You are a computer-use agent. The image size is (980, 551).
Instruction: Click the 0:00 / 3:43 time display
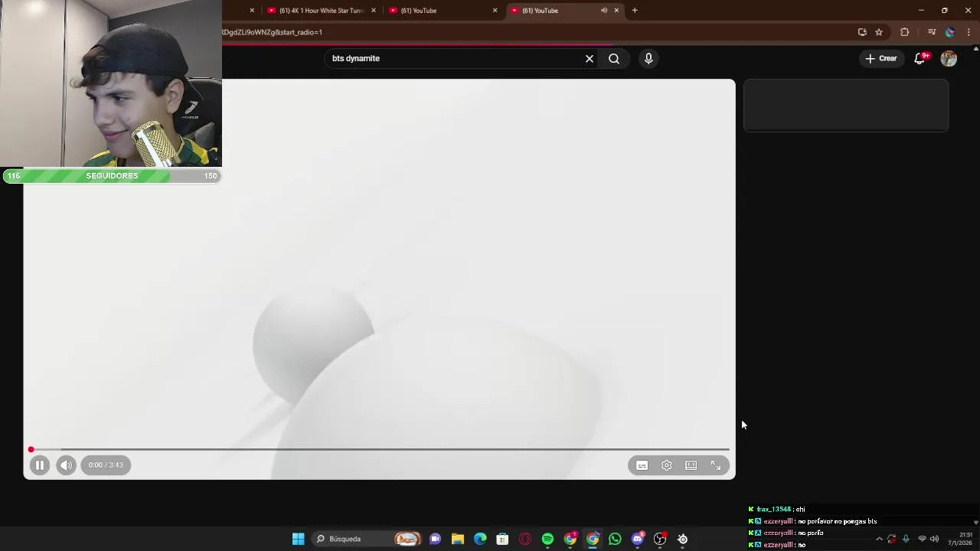(x=106, y=465)
